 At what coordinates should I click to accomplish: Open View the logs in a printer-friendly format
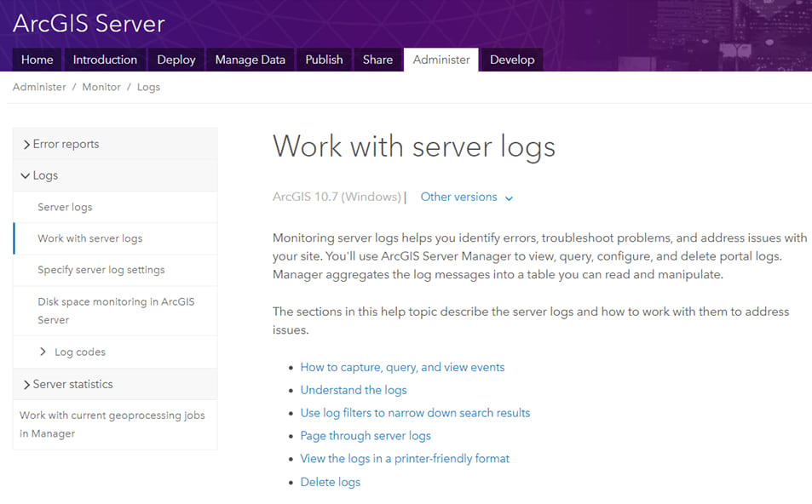pos(405,459)
